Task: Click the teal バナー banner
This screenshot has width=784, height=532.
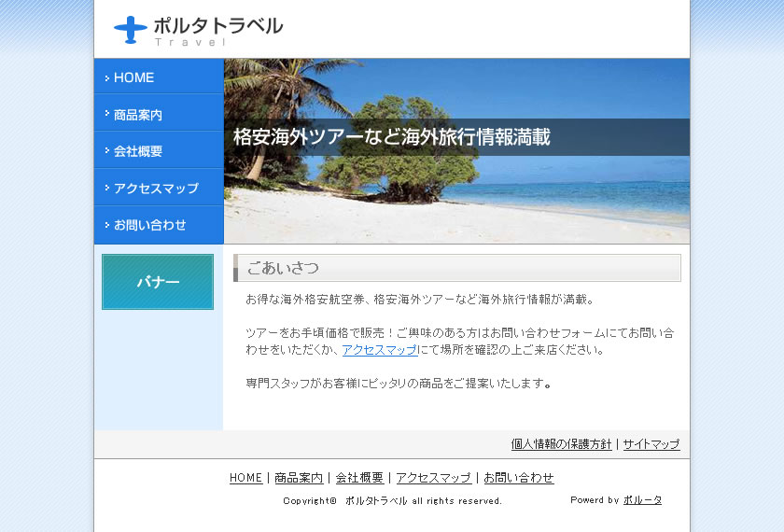Action: coord(158,282)
